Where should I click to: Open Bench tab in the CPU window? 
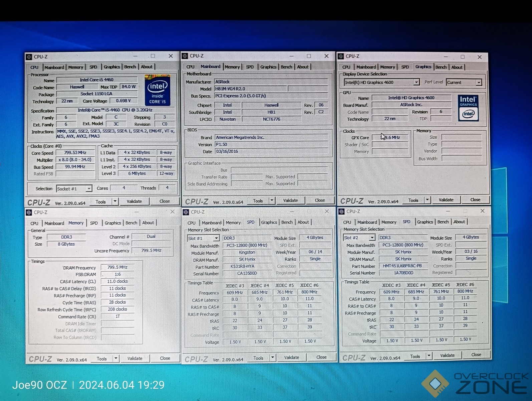130,67
